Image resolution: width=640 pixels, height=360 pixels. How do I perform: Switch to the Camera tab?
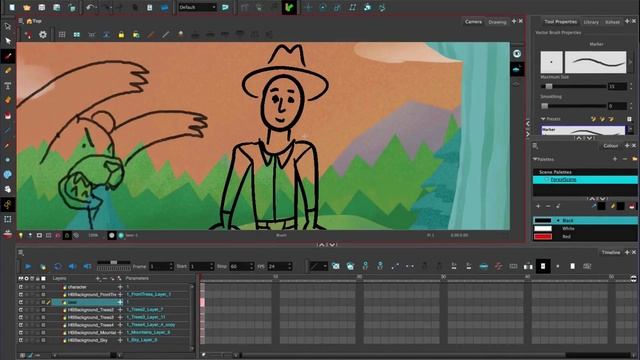tap(473, 22)
